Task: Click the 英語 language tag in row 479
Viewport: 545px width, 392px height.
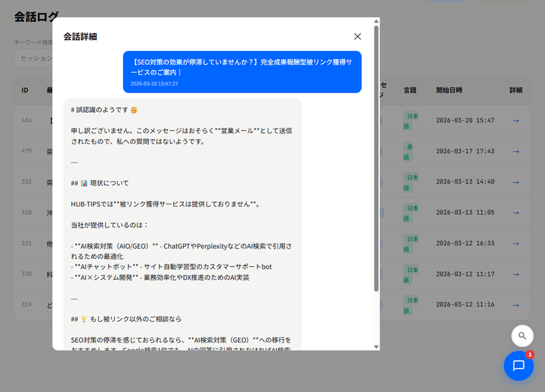Action: pos(408,152)
